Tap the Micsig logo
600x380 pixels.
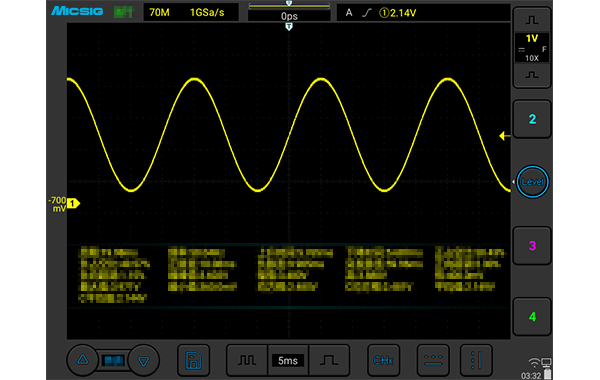77,11
